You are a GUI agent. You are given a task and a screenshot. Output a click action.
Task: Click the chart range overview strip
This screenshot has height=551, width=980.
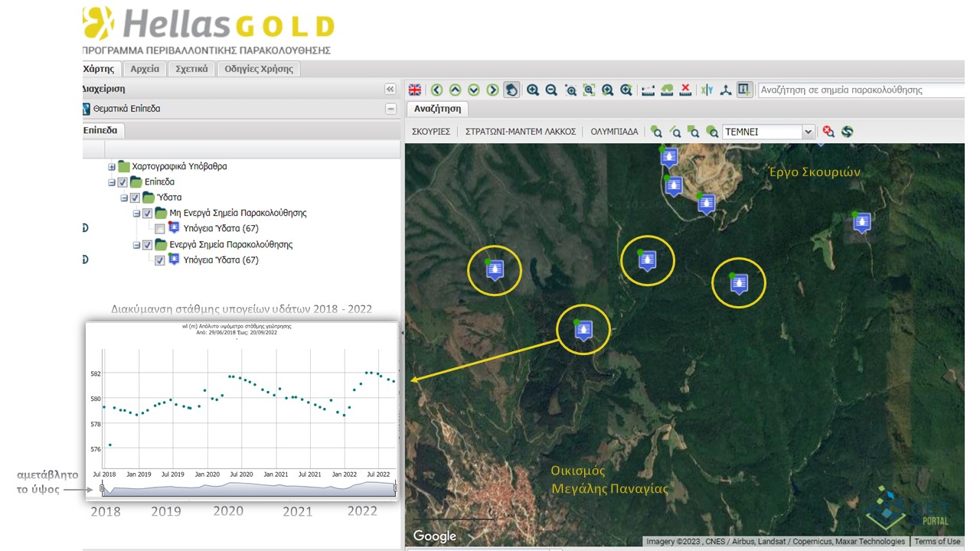click(249, 487)
